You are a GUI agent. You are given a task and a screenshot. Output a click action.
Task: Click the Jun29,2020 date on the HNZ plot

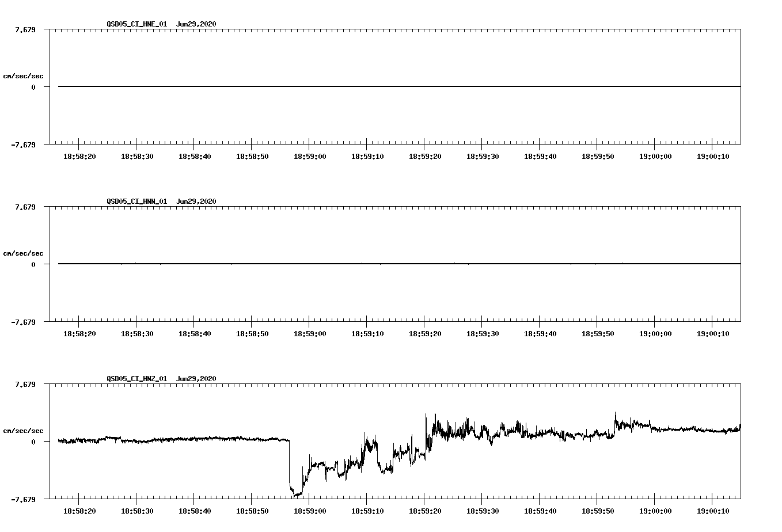[x=196, y=378]
